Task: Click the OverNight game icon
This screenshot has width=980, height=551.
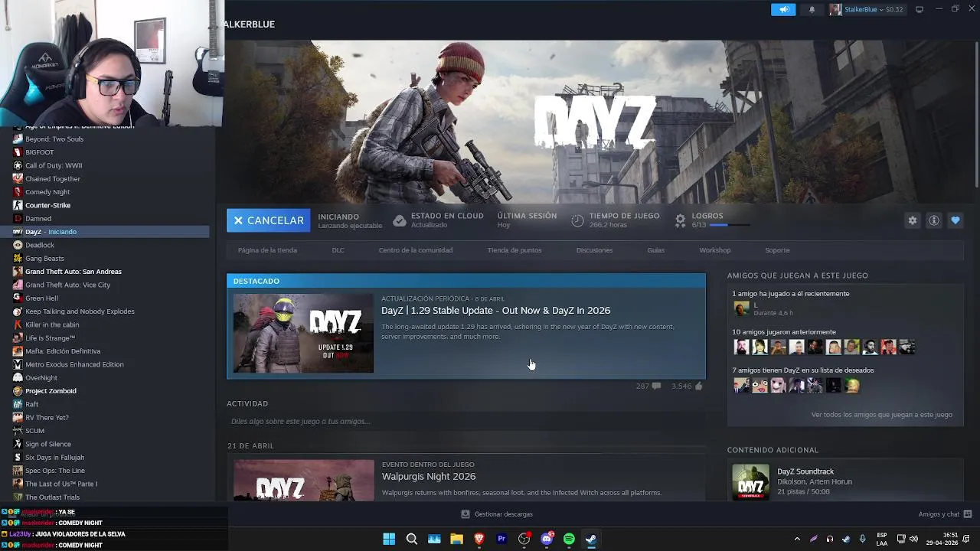Action: (x=18, y=378)
